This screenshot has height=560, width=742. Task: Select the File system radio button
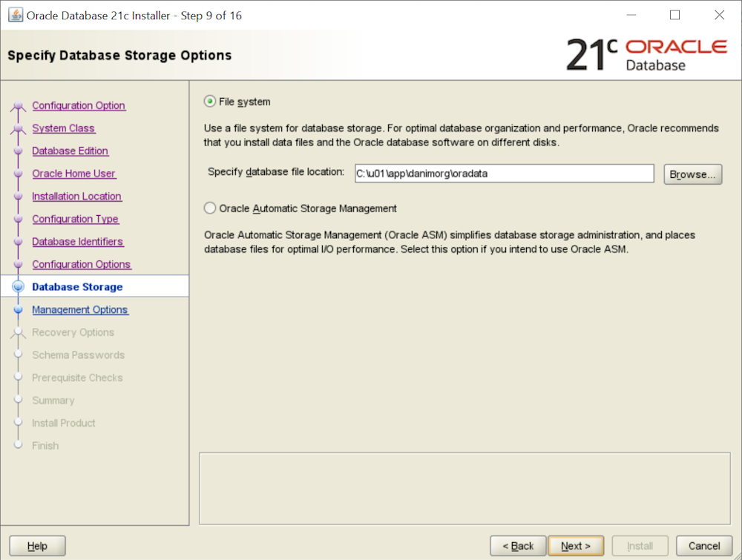click(210, 102)
